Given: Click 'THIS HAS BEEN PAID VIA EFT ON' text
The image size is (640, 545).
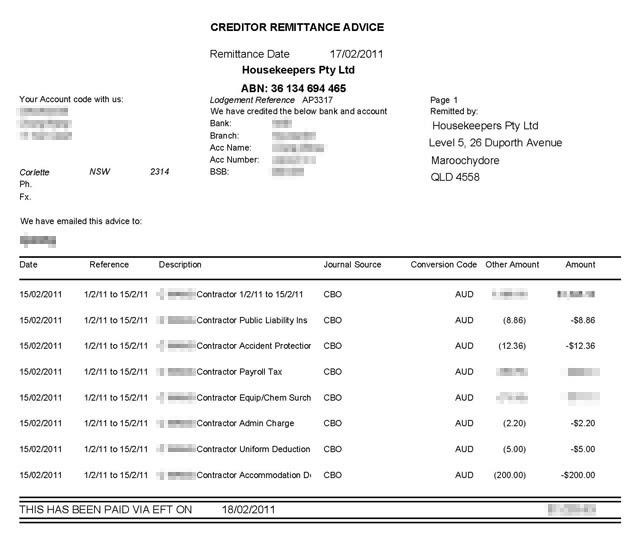Looking at the screenshot, I should tap(105, 509).
